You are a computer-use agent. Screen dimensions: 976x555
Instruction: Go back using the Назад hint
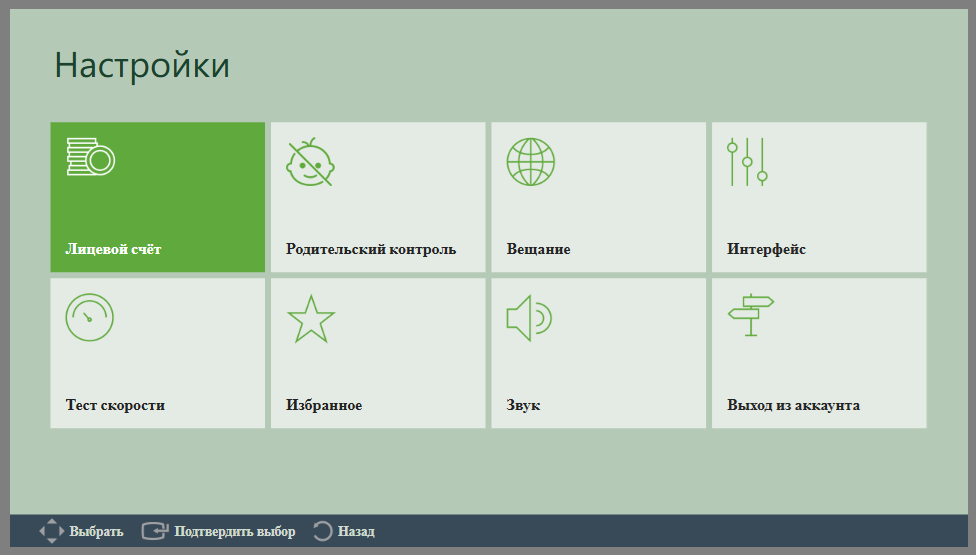(344, 531)
